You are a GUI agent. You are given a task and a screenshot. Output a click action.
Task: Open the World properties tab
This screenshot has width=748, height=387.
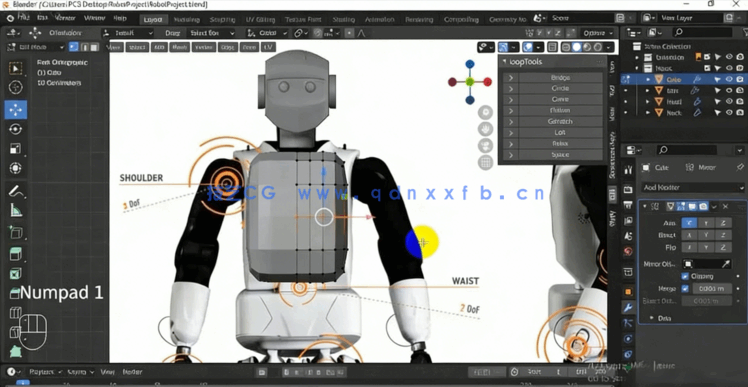[x=628, y=251]
